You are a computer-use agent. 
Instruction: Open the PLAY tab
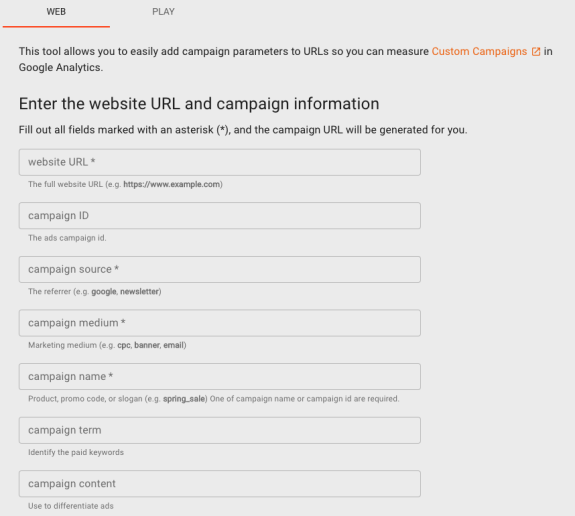click(163, 12)
